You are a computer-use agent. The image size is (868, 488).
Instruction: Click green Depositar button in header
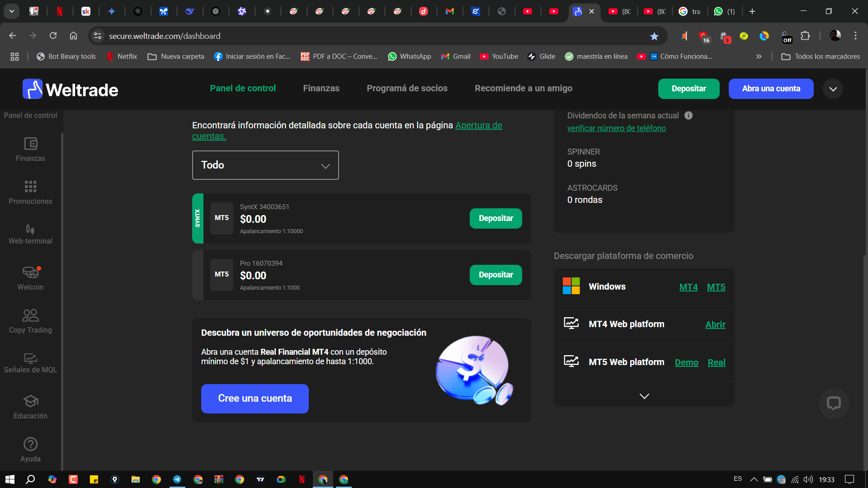click(x=689, y=89)
